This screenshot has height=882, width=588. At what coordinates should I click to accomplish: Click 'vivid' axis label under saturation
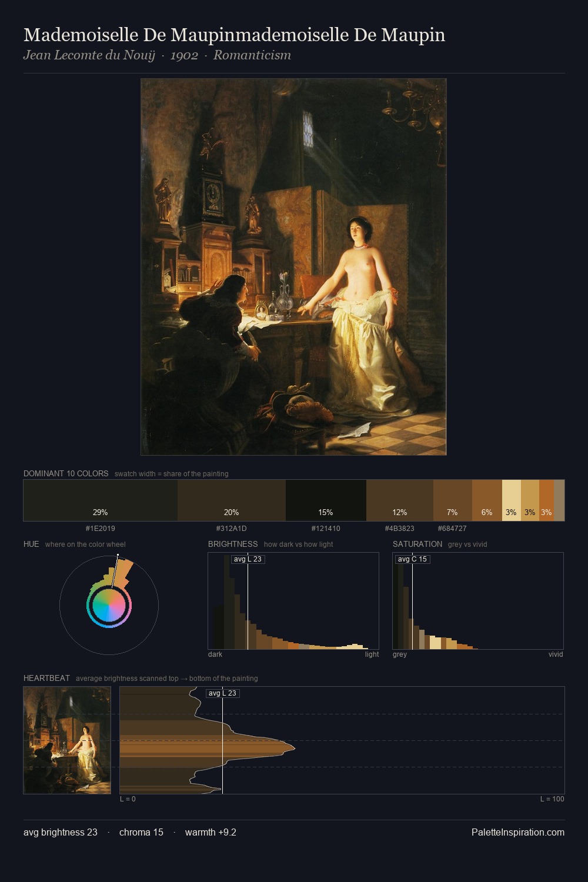(556, 654)
